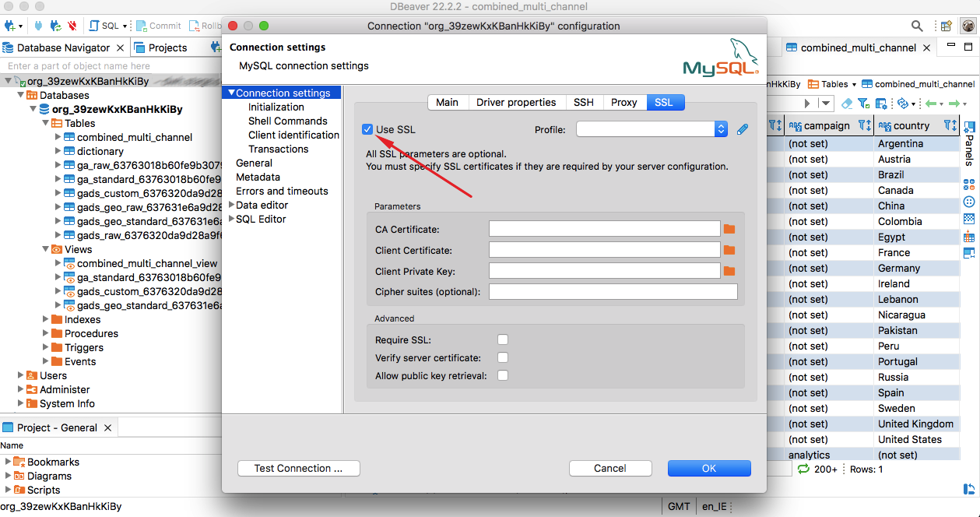The height and width of the screenshot is (517, 980).
Task: Switch to the Proxy tab
Action: tap(624, 102)
